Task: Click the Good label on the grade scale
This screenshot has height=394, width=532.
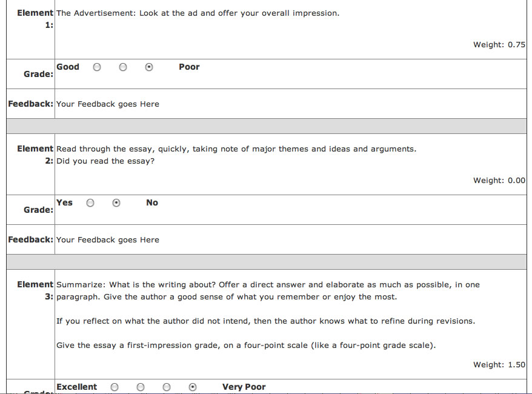Action: 67,67
